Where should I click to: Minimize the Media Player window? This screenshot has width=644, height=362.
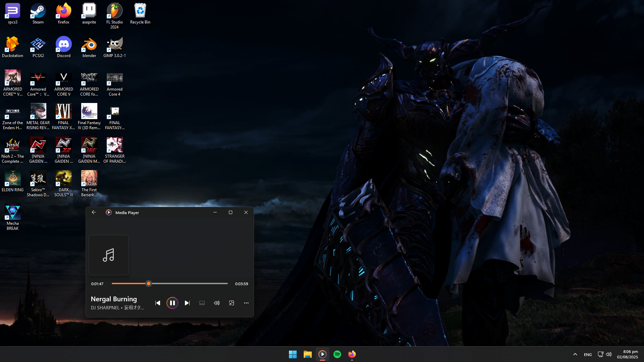tap(215, 212)
